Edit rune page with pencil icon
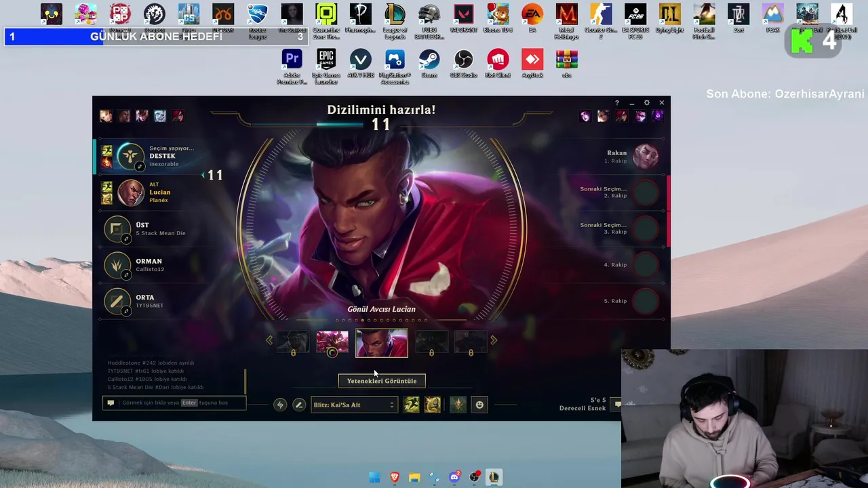 299,405
